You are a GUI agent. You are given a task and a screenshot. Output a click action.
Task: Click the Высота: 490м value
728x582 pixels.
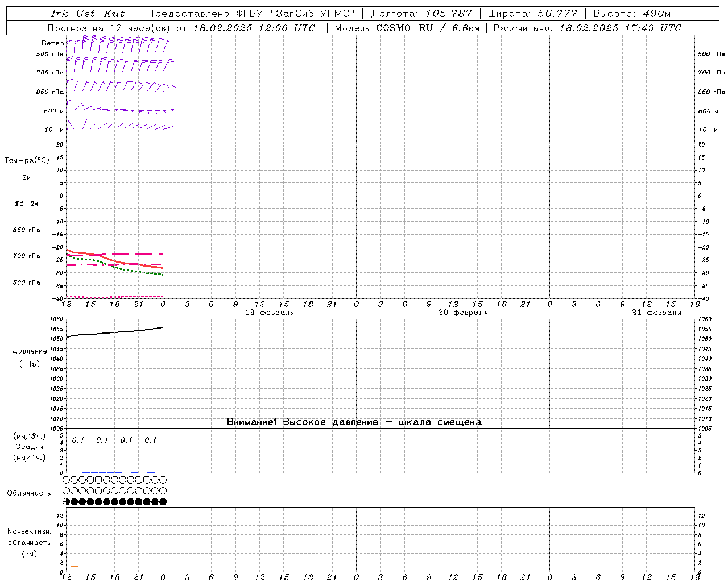coord(632,14)
